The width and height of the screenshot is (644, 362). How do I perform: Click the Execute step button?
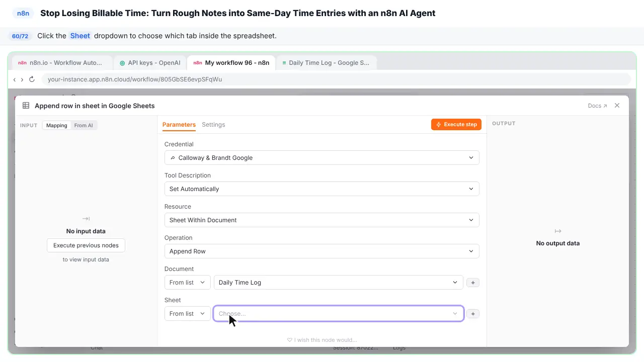pyautogui.click(x=456, y=125)
